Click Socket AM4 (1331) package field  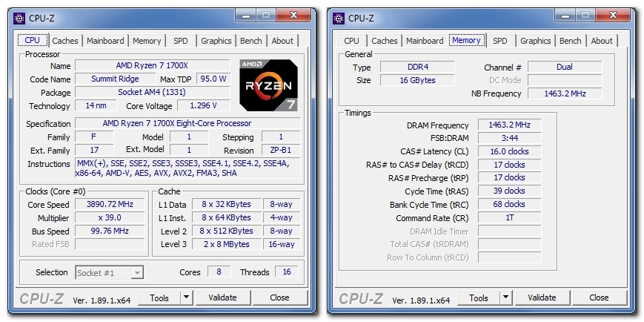[x=153, y=92]
